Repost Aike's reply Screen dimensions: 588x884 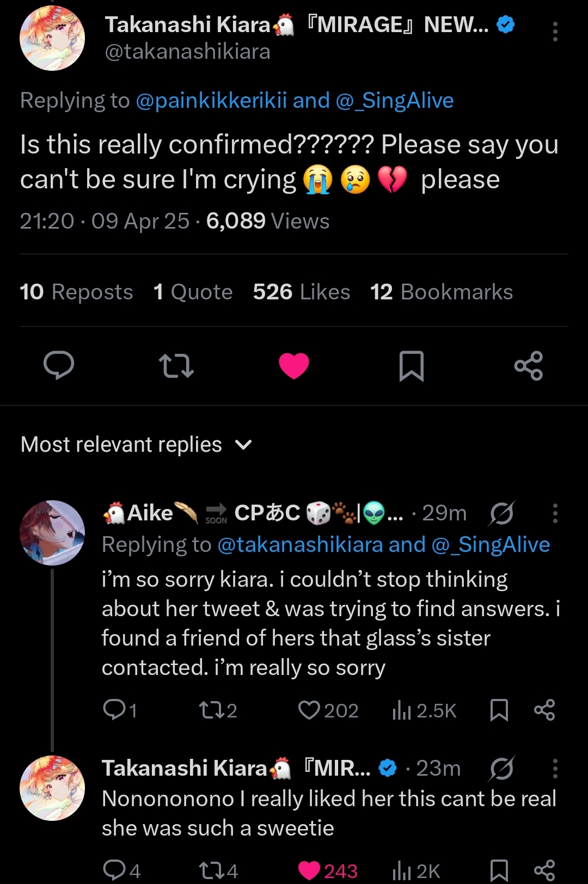pyautogui.click(x=210, y=710)
